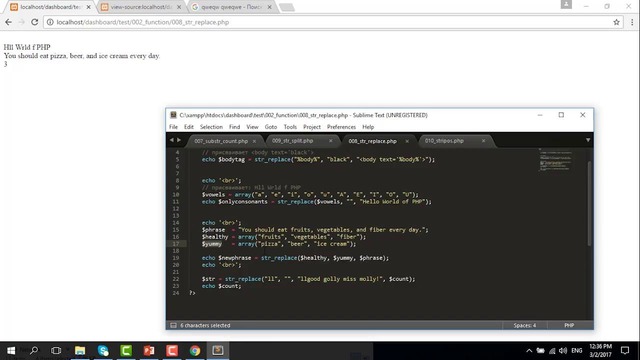This screenshot has height=360, width=640.
Task: Switch to the localhost/dashboard Chrome tab
Action: click(x=50, y=7)
